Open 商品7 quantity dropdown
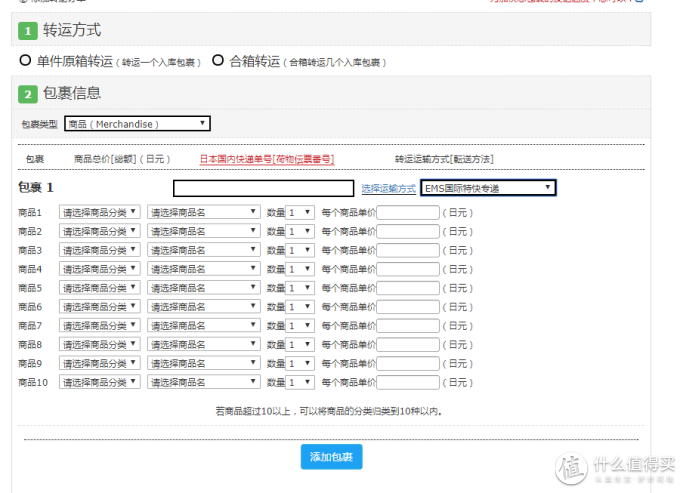 [x=300, y=325]
